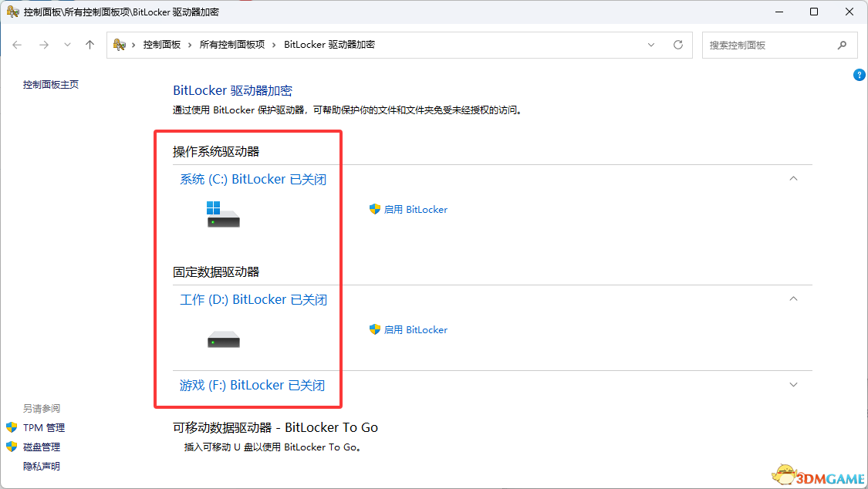Select the 系统 (C:) drive icon
This screenshot has width=868, height=489.
tap(223, 216)
